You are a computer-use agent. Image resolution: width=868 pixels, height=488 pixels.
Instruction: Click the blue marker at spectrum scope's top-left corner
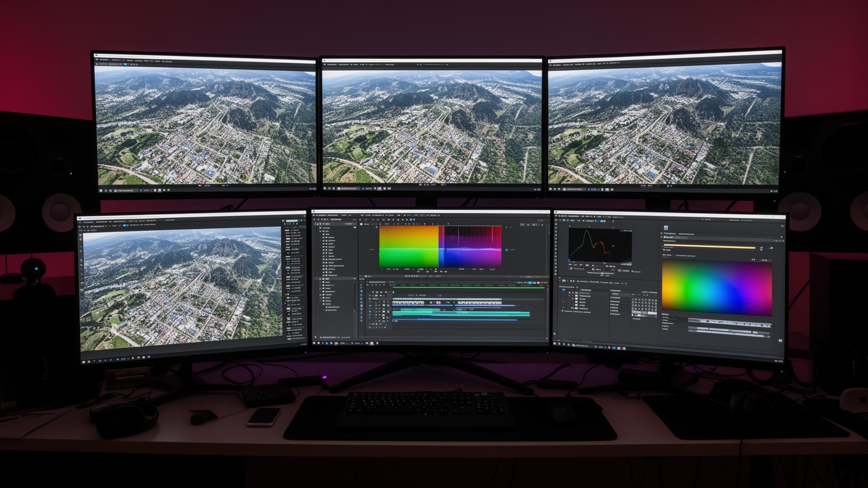(x=377, y=227)
